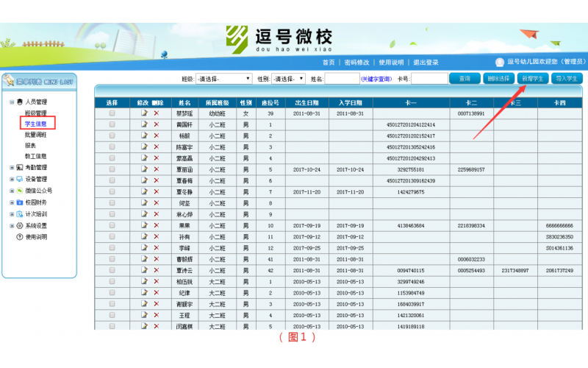Edit the 幼幼班 student in seat 39
Screen dimensions: 588x368
tap(144, 113)
